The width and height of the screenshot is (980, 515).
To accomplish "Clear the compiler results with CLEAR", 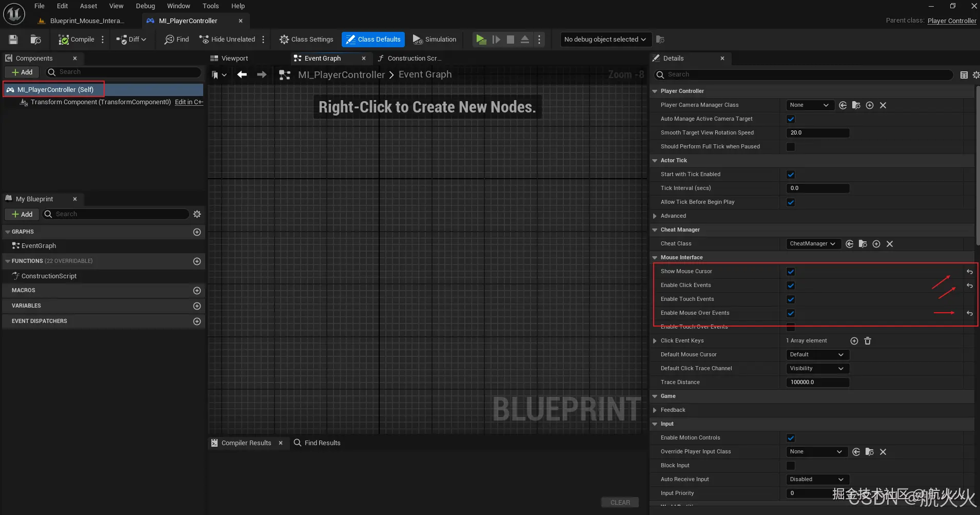I will tap(620, 503).
